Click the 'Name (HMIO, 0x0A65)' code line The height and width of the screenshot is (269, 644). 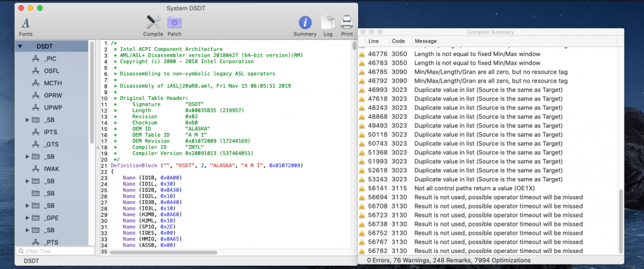152,239
